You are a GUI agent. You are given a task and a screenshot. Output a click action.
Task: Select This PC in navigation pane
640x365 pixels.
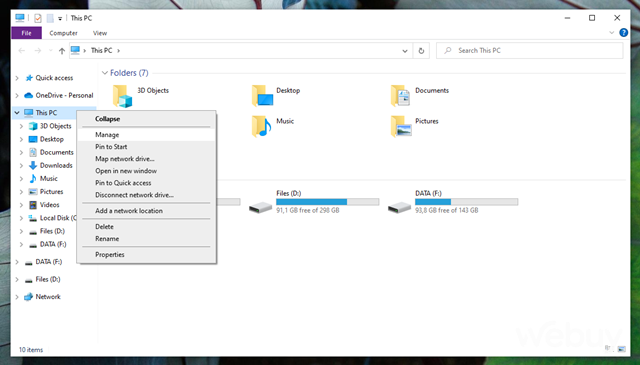(x=46, y=113)
